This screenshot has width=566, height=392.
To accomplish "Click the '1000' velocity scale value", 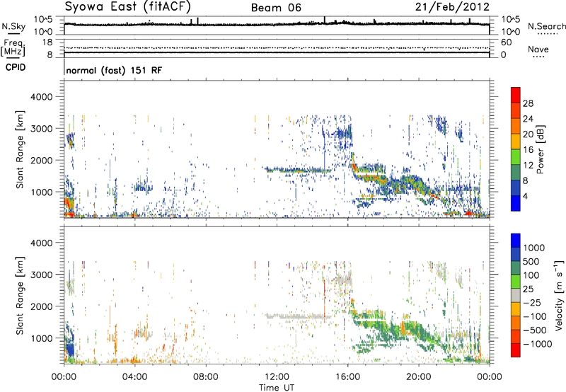I will 534,248.
